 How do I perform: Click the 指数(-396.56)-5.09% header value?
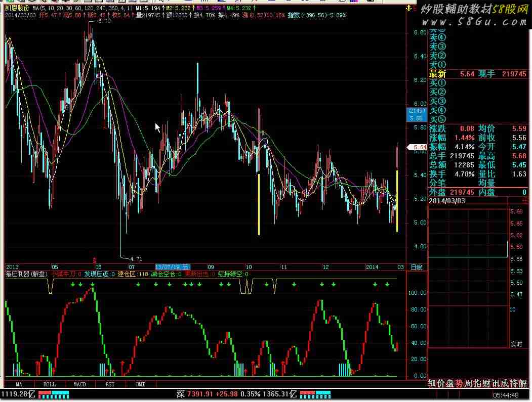[317, 15]
